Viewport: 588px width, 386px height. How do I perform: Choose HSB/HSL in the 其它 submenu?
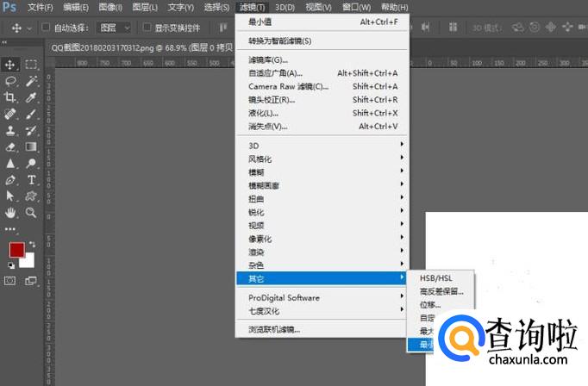pyautogui.click(x=441, y=278)
